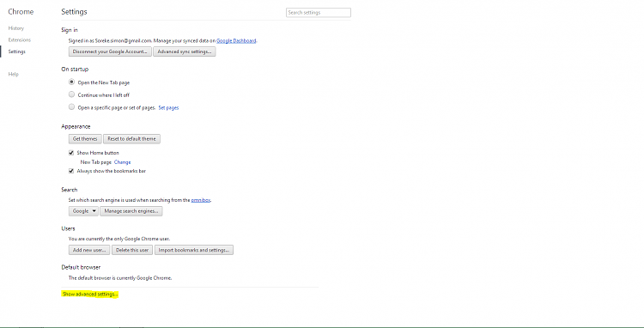
Task: Click the signed-in email address text
Action: pyautogui.click(x=123, y=40)
